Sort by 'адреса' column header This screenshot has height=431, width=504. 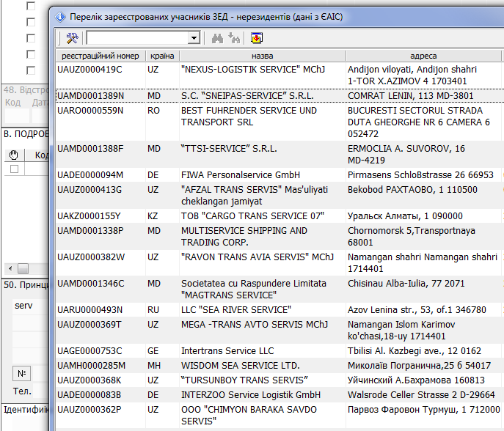(423, 56)
